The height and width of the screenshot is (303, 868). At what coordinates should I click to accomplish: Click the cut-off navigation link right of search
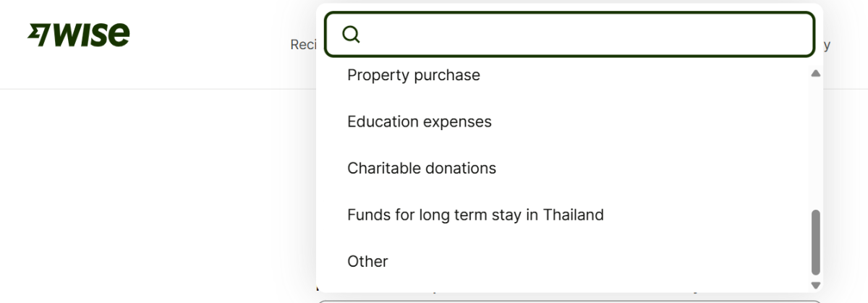coord(826,45)
